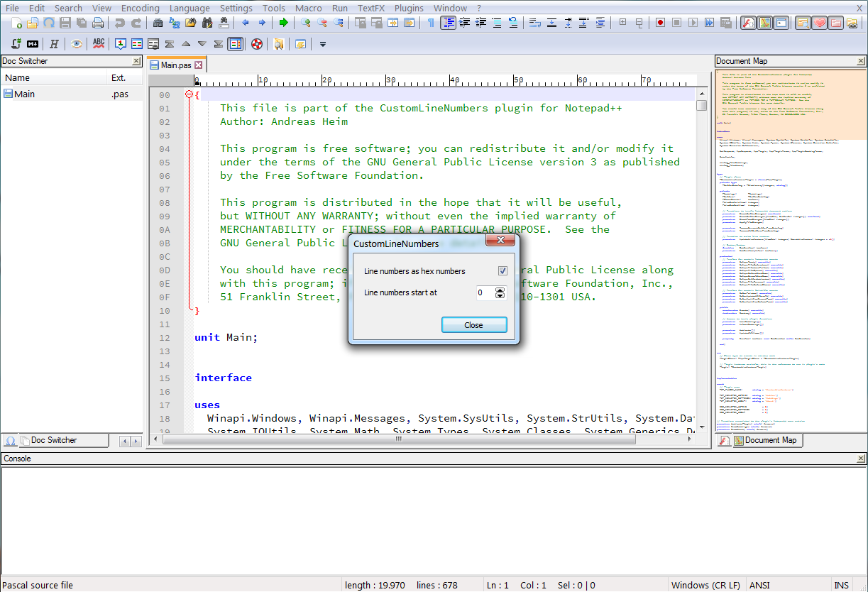This screenshot has height=592, width=868.
Task: Toggle the function list toolbar button
Action: [749, 23]
